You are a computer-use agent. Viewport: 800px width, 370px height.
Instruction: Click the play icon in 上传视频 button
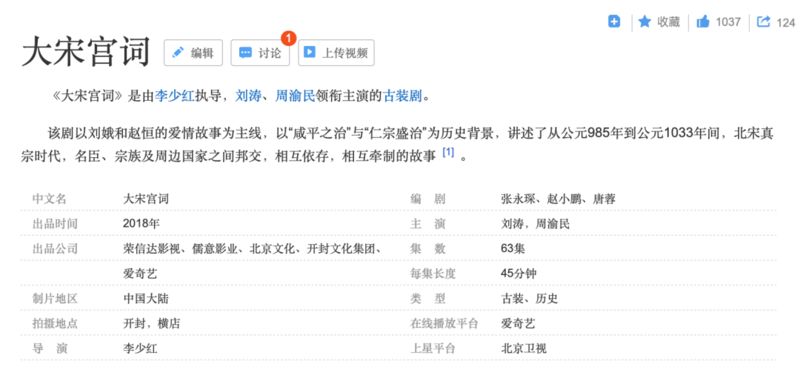click(309, 53)
